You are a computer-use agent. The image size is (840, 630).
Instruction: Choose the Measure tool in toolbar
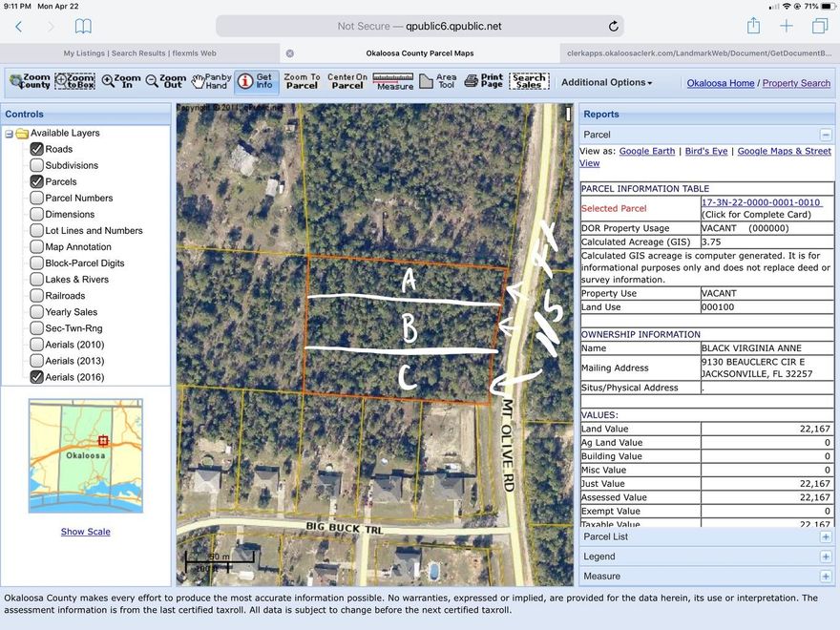[393, 82]
